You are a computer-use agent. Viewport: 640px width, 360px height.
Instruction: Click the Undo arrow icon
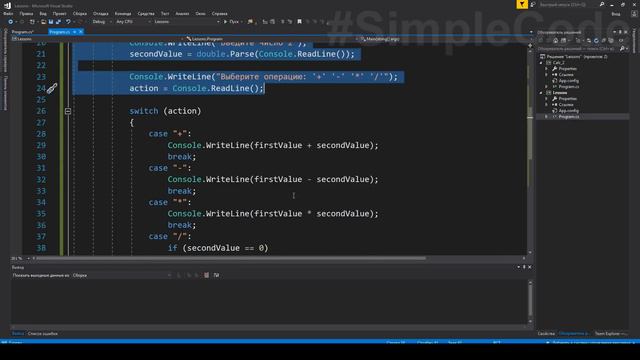(68, 22)
